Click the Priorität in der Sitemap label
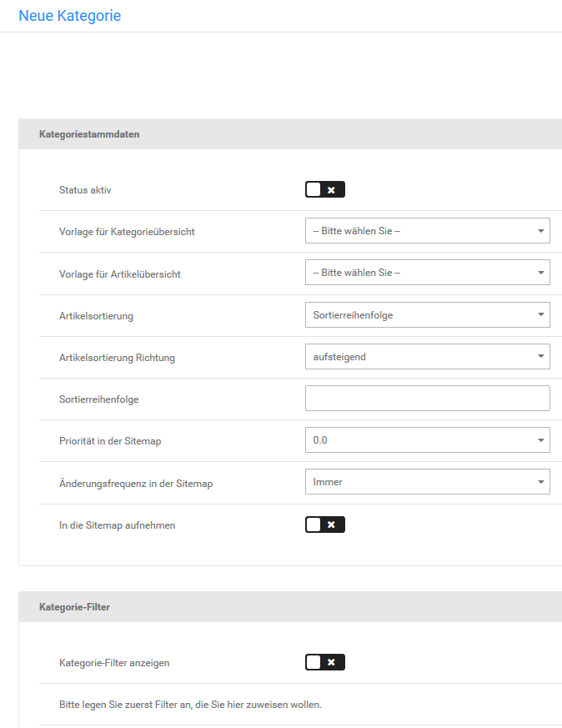Image resolution: width=562 pixels, height=728 pixels. (110, 441)
